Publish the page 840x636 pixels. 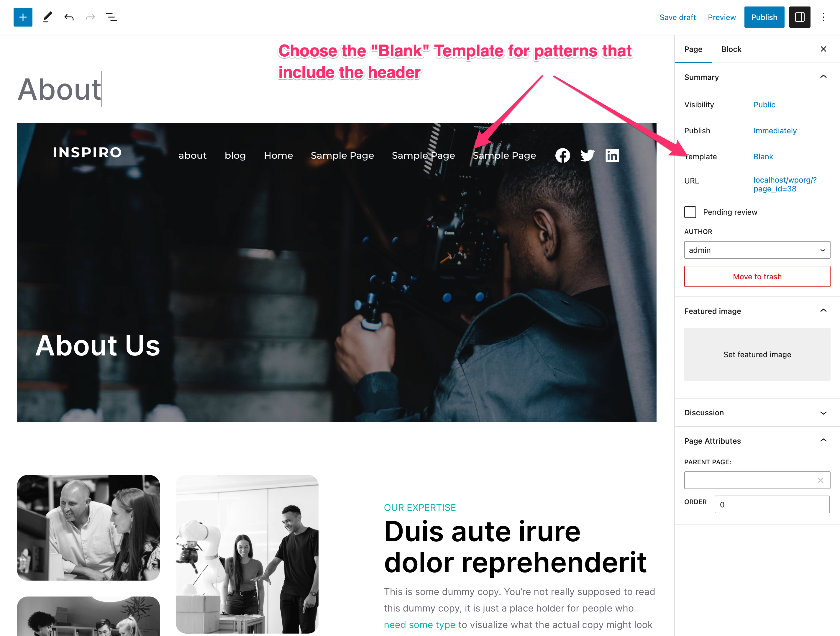click(x=764, y=17)
